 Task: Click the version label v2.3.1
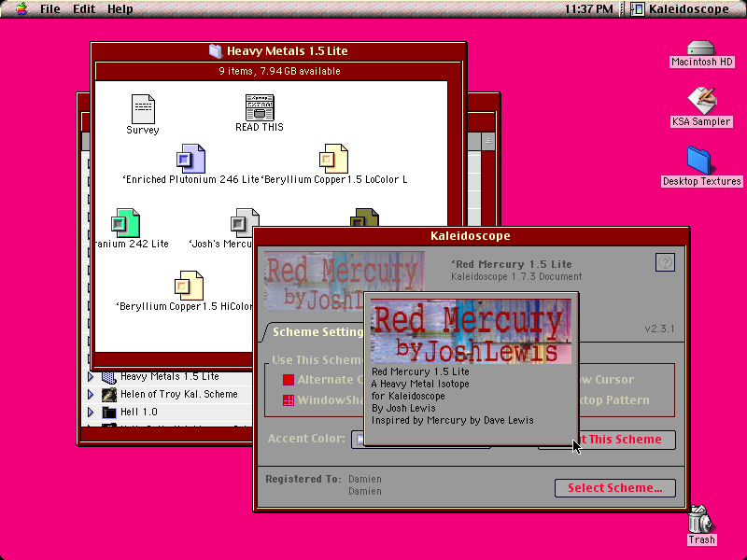click(659, 329)
